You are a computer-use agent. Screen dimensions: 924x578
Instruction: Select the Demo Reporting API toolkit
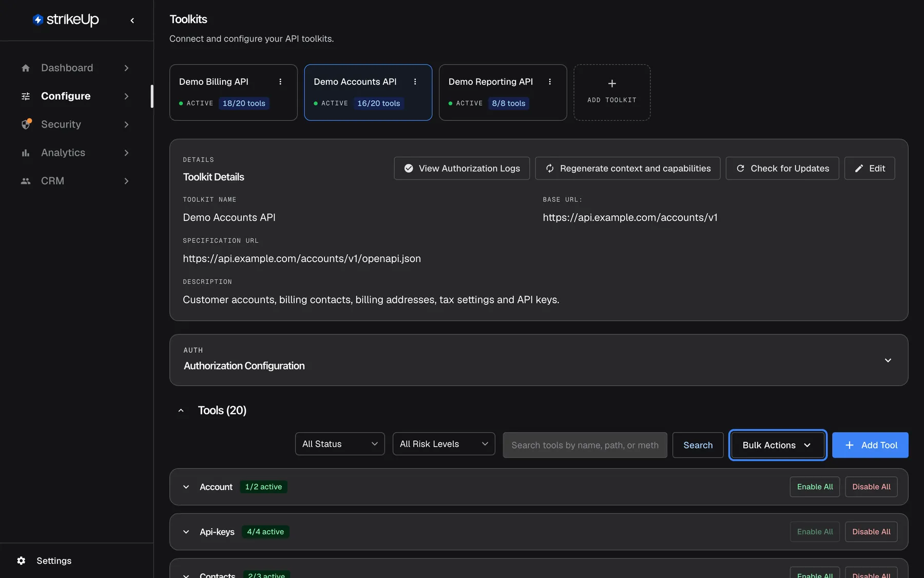(x=503, y=92)
